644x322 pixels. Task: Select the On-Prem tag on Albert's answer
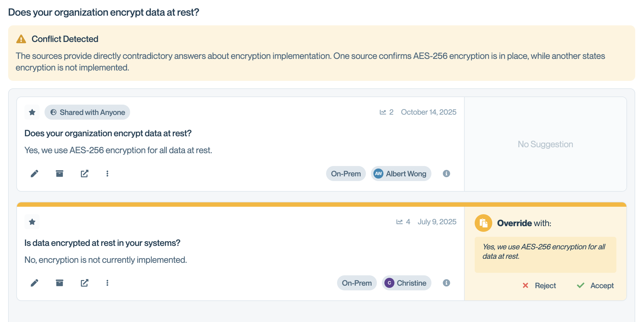click(346, 174)
